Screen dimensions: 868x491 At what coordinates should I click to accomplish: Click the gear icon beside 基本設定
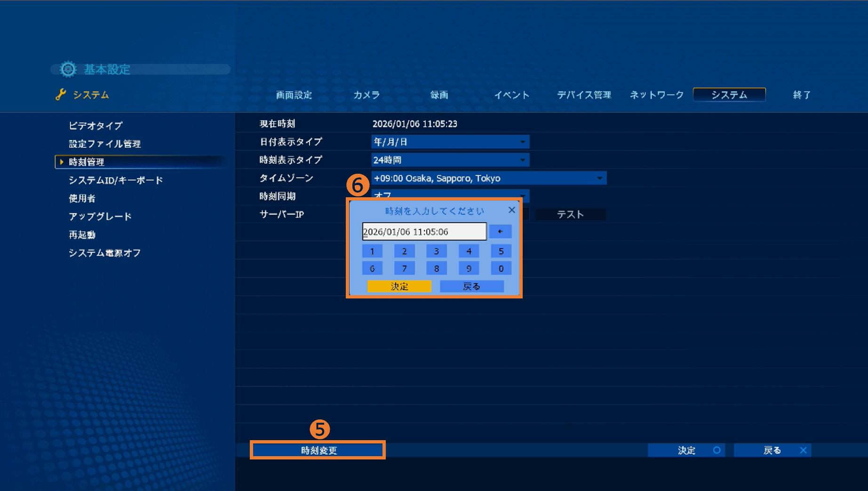(68, 69)
